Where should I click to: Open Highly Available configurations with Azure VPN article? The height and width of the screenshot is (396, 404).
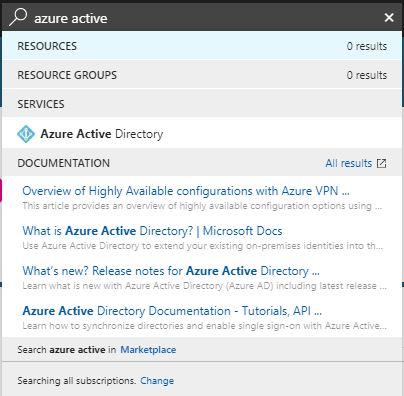click(186, 191)
